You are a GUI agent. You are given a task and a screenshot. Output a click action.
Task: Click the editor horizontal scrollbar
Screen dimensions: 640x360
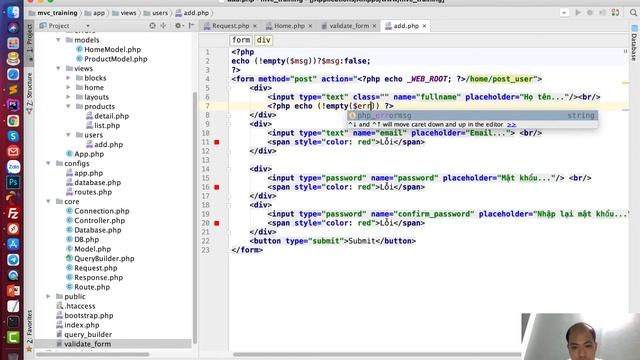377,355
